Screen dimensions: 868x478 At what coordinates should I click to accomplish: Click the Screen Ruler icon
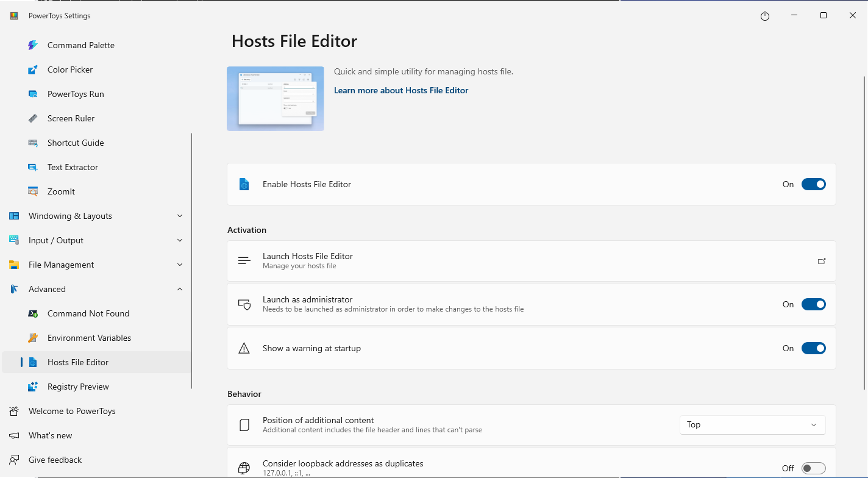click(33, 118)
